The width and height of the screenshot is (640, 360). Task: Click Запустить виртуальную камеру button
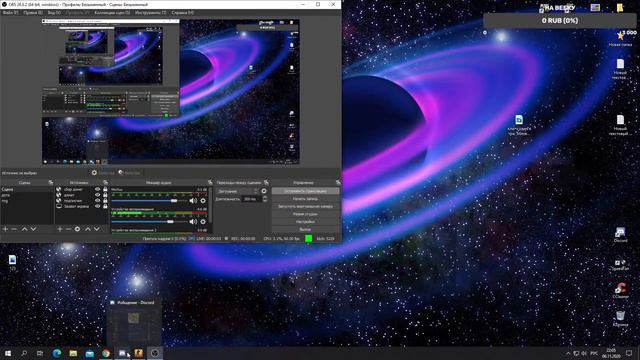[305, 207]
